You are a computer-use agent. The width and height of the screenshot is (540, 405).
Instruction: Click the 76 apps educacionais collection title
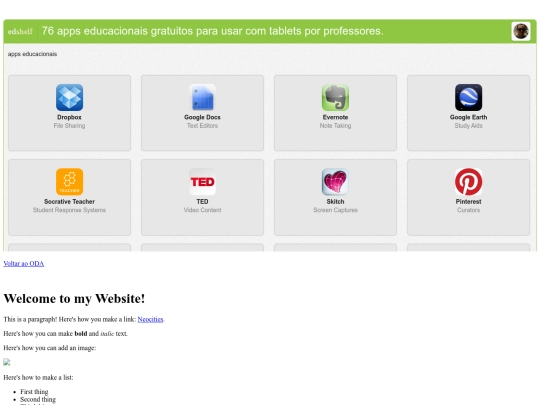tap(212, 31)
